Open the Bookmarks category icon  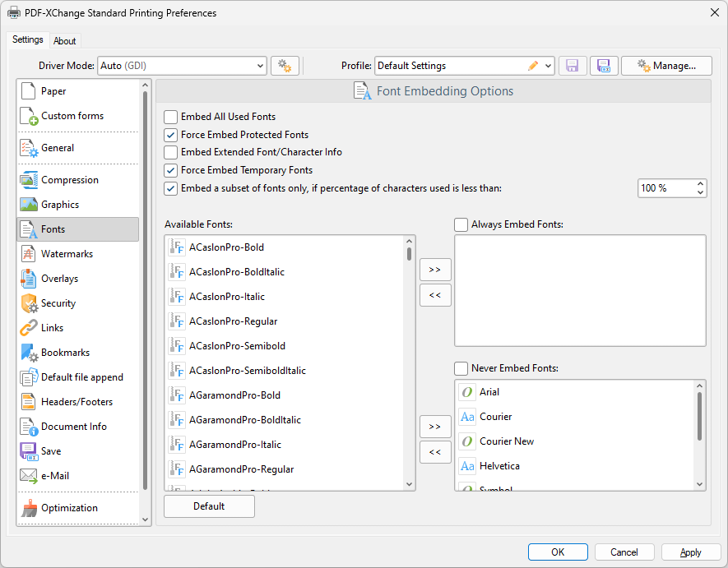(x=29, y=353)
